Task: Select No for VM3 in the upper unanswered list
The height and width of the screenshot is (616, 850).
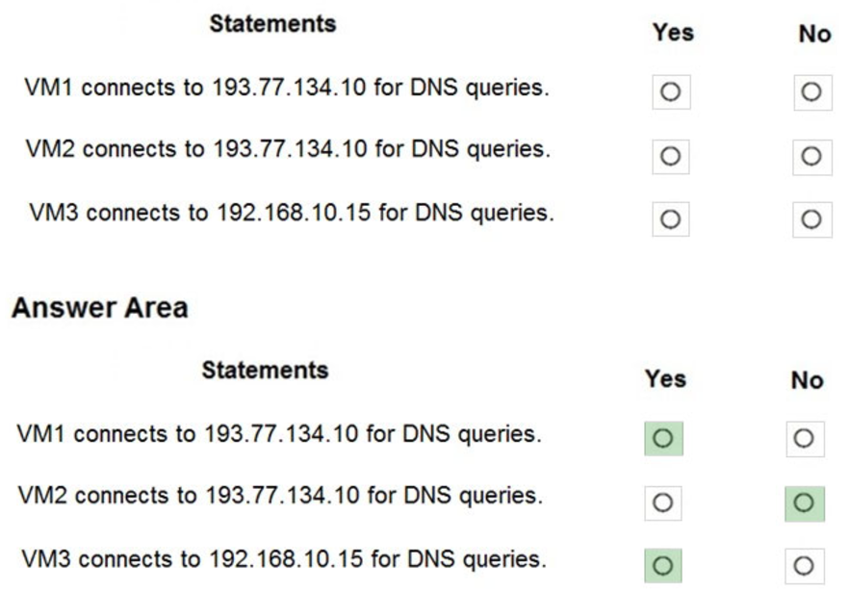Action: click(x=811, y=219)
